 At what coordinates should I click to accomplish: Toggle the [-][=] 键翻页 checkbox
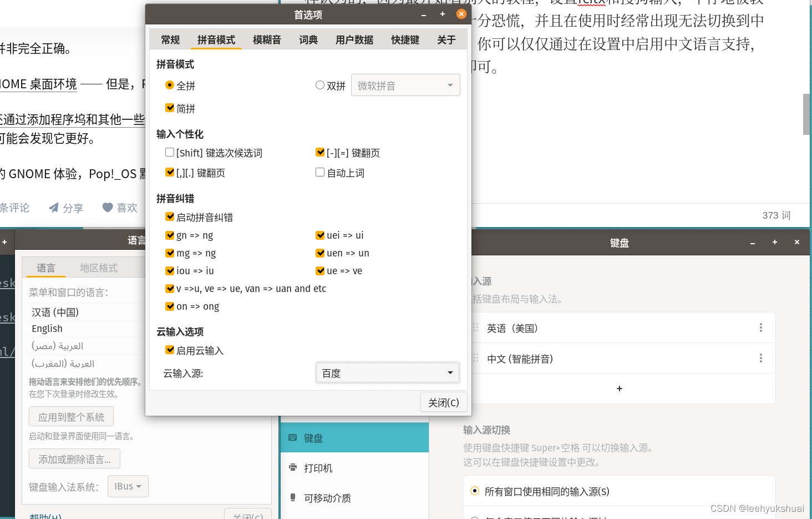(x=320, y=152)
